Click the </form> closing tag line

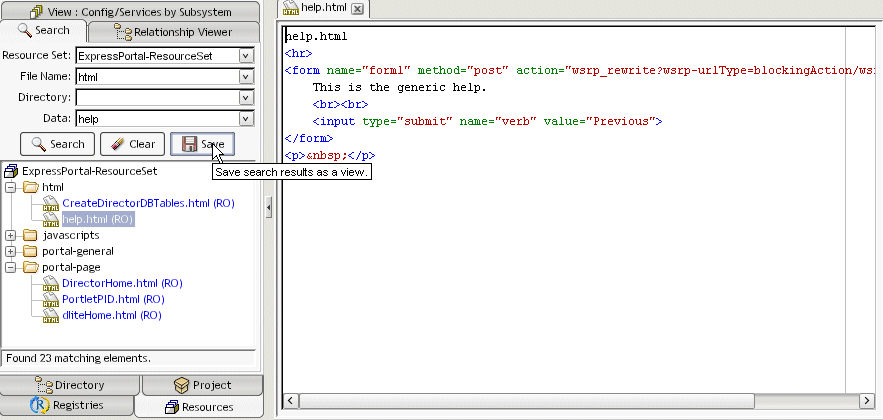[x=309, y=138]
